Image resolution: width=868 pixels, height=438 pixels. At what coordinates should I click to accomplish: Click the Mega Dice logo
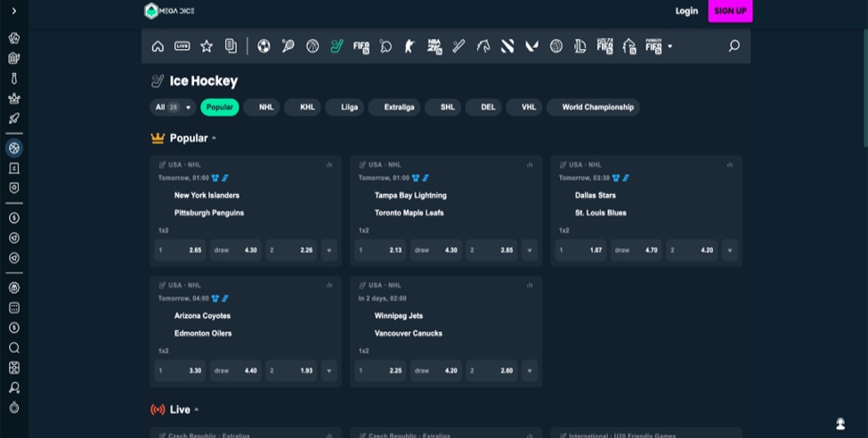[x=172, y=11]
